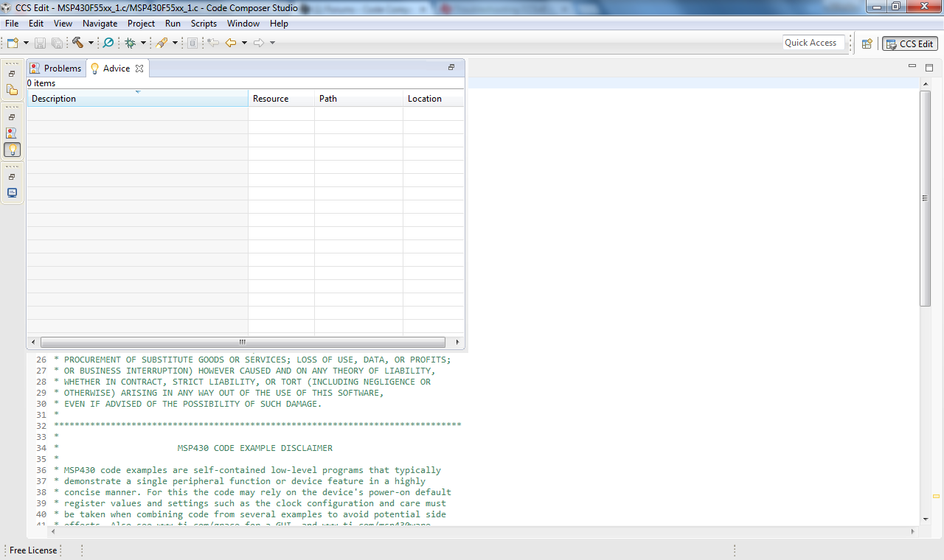
Task: Open the Back history dropdown arrow
Action: [x=244, y=43]
